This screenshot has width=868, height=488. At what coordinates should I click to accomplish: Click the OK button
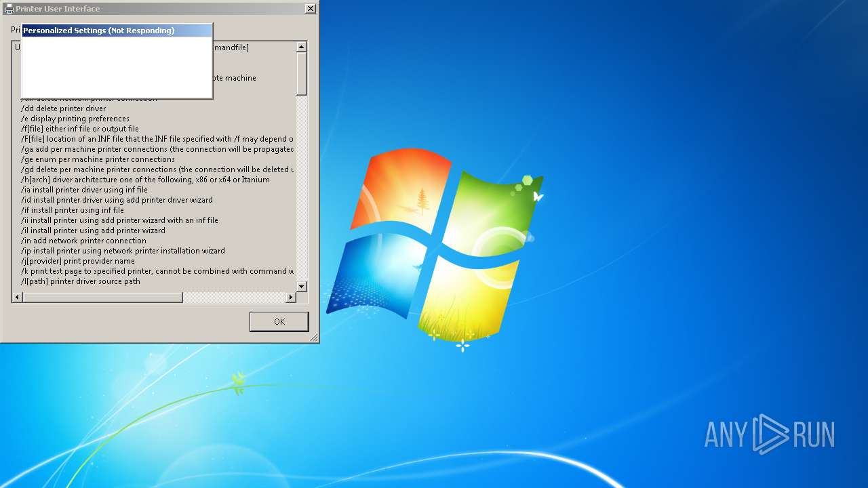pos(279,321)
